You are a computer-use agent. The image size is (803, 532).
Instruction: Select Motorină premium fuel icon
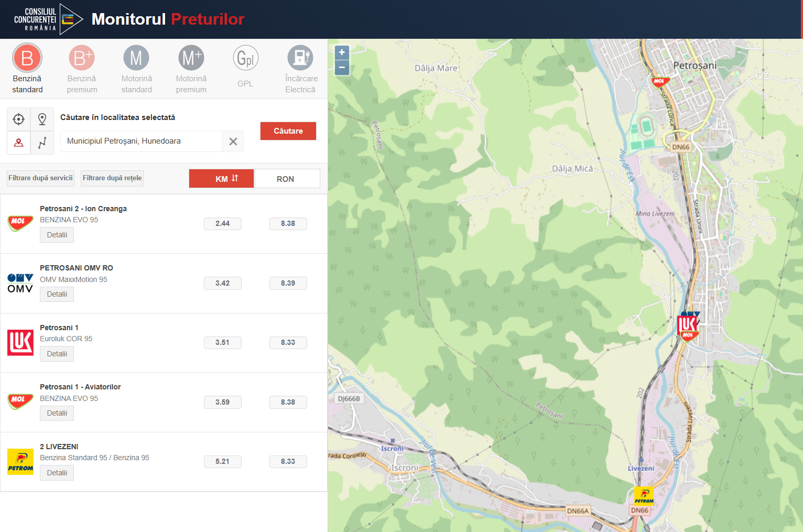(x=191, y=58)
